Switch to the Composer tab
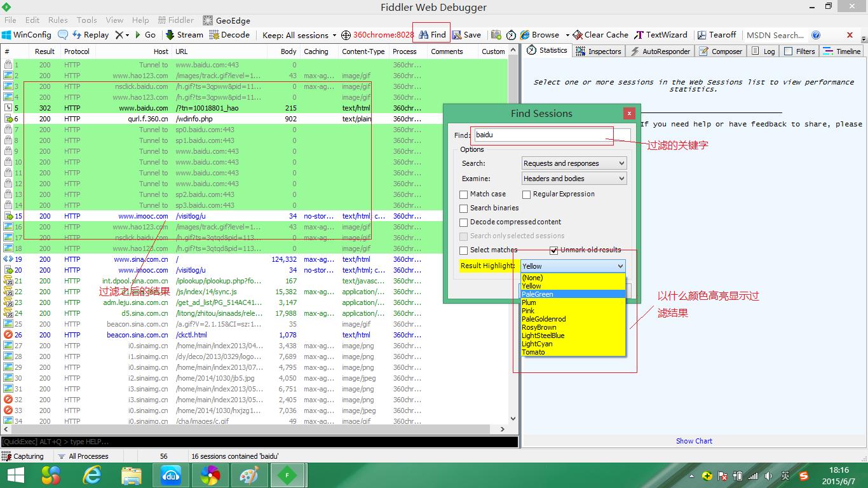This screenshot has height=488, width=868. (721, 51)
